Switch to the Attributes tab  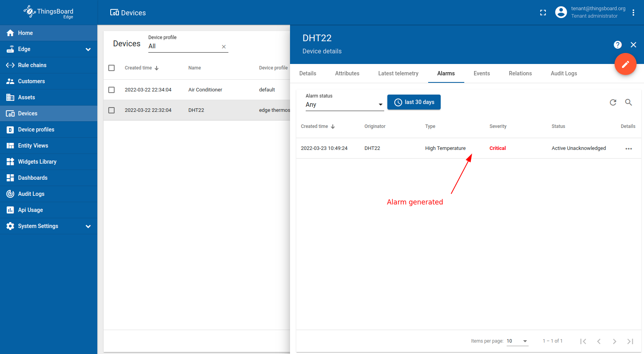pyautogui.click(x=347, y=73)
